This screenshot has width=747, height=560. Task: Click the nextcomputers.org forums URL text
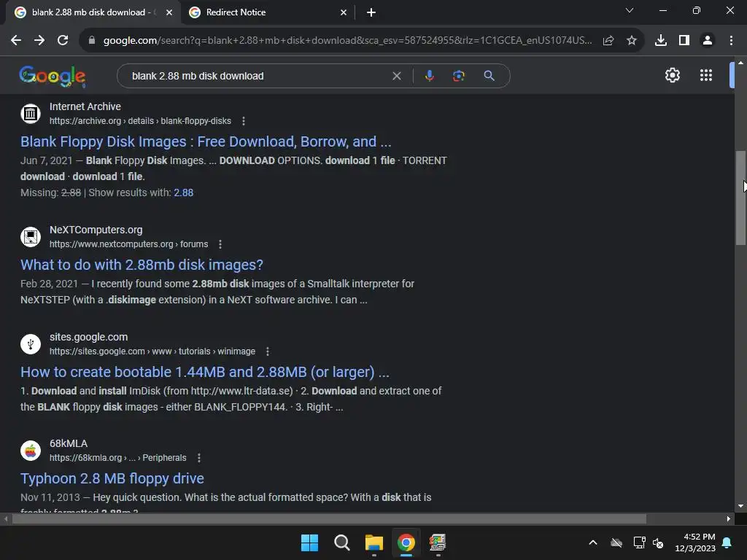128,244
